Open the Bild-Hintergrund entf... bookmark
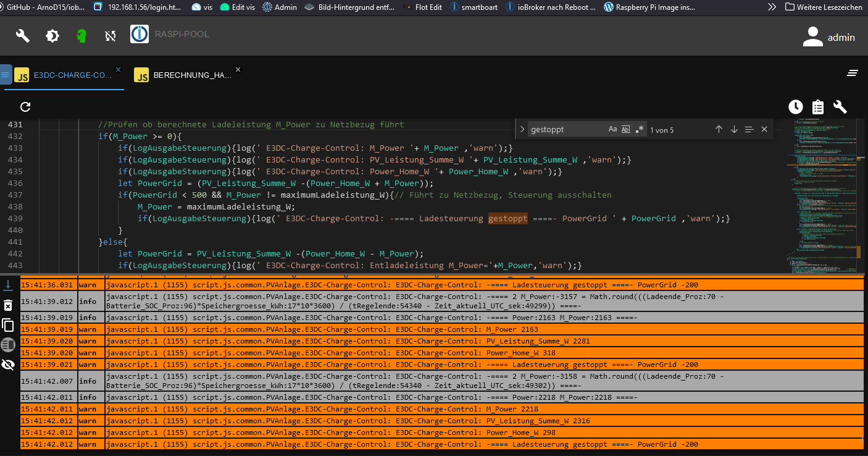868x456 pixels. tap(349, 7)
